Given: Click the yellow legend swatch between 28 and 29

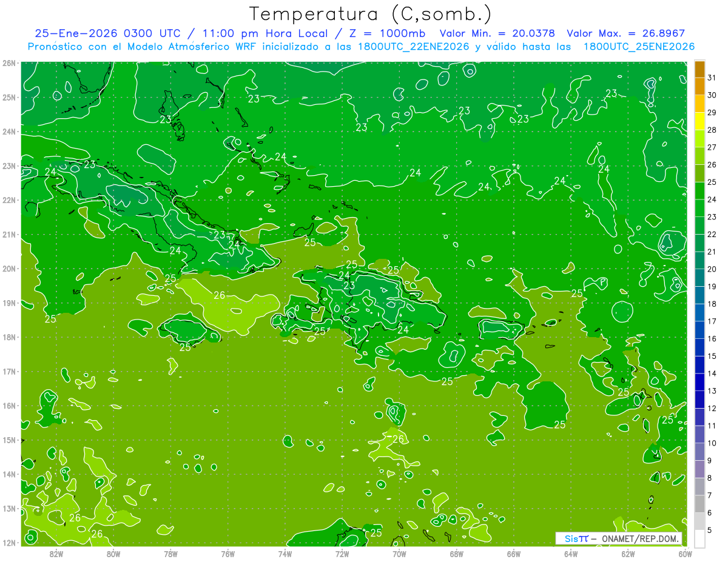Looking at the screenshot, I should pyautogui.click(x=699, y=121).
